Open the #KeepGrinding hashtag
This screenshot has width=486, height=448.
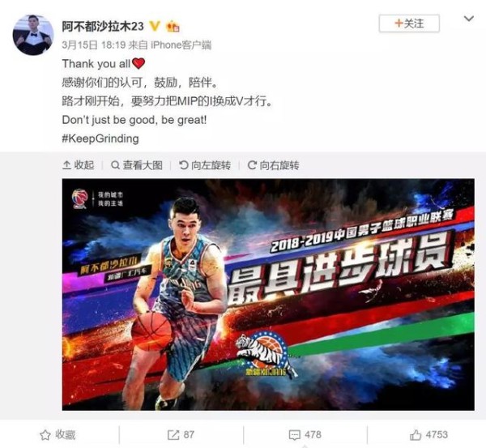(x=100, y=139)
